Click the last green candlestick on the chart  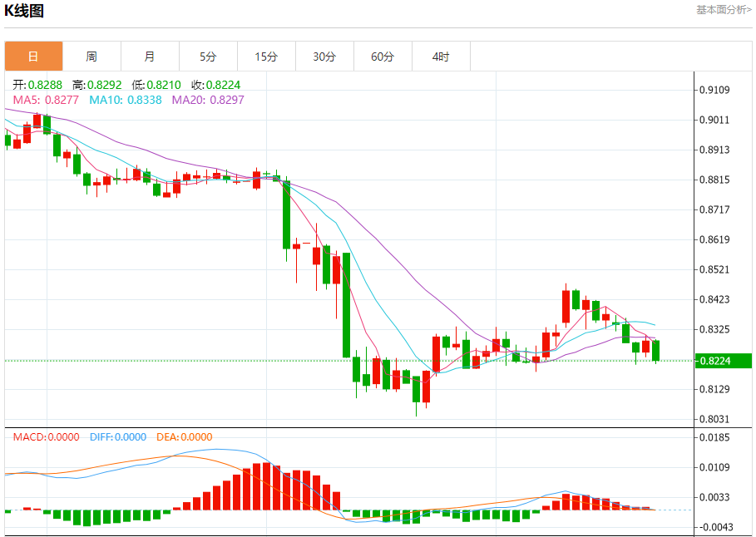pos(655,351)
